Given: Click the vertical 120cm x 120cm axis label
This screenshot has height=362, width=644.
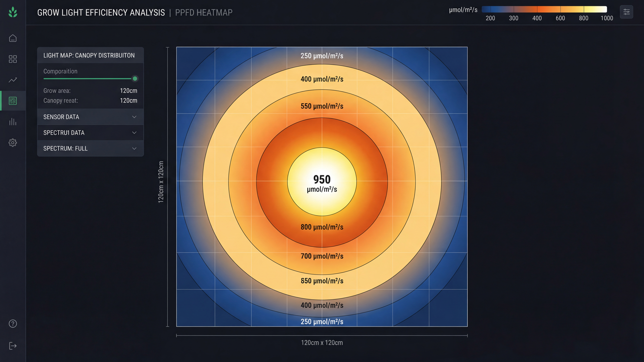Looking at the screenshot, I should pos(161,182).
